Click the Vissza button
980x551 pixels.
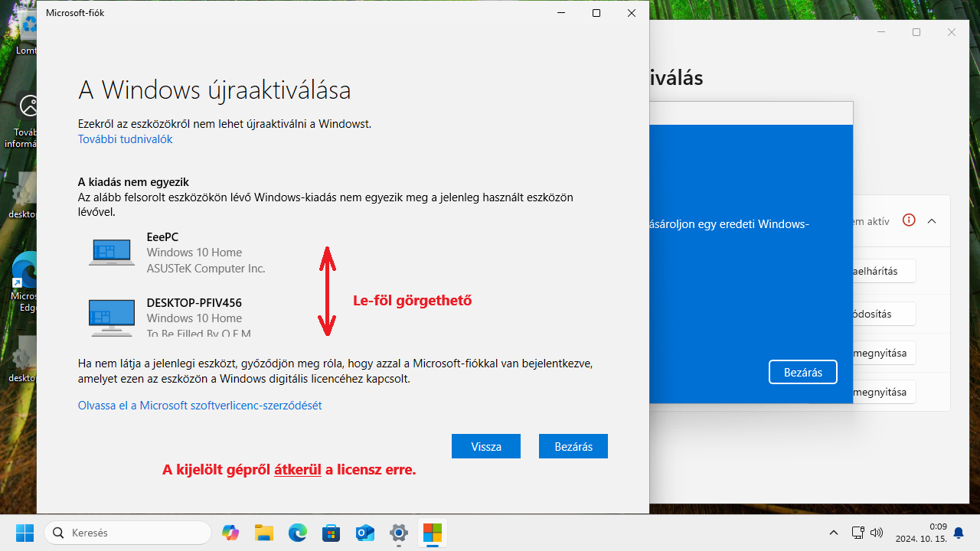[x=486, y=446]
